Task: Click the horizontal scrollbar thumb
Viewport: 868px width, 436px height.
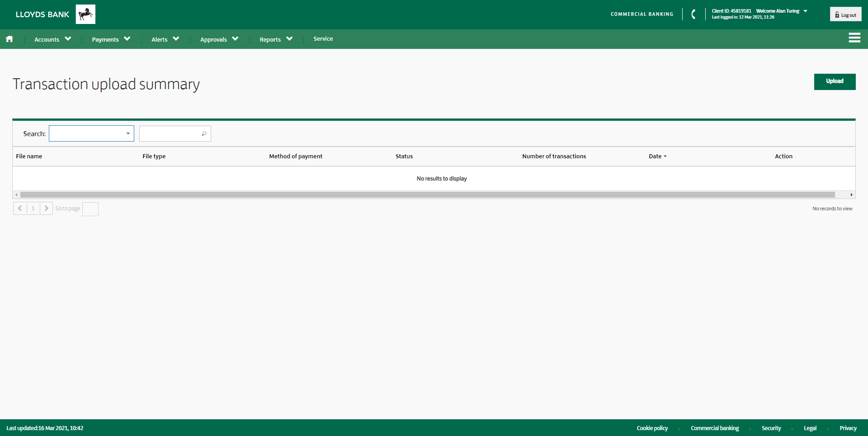Action: click(x=428, y=195)
